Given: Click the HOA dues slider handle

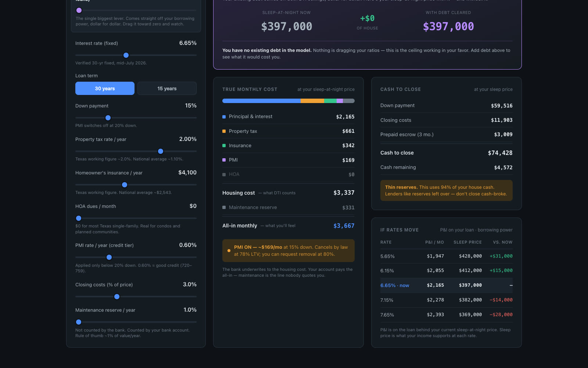Looking at the screenshot, I should (x=79, y=218).
